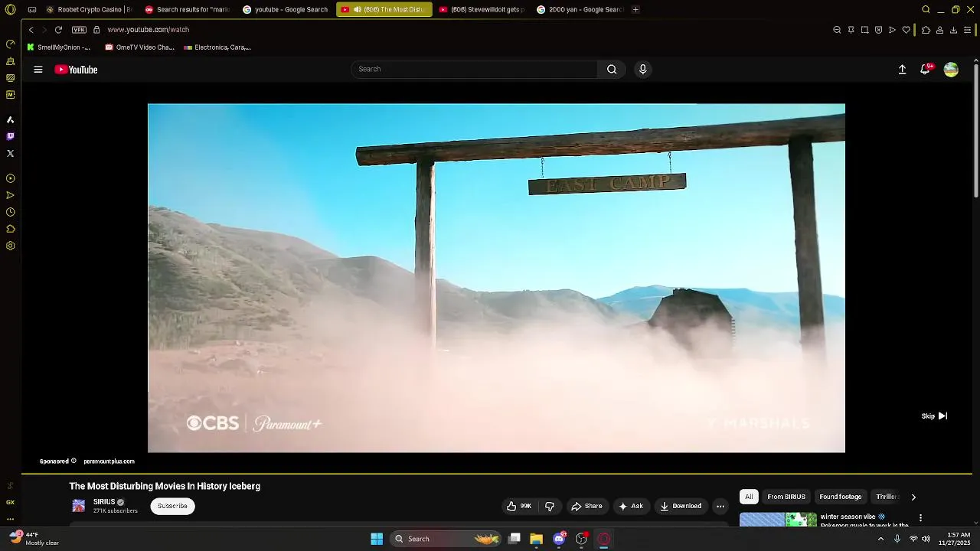The width and height of the screenshot is (980, 551).
Task: Select the Found footage filter chip
Action: point(841,497)
